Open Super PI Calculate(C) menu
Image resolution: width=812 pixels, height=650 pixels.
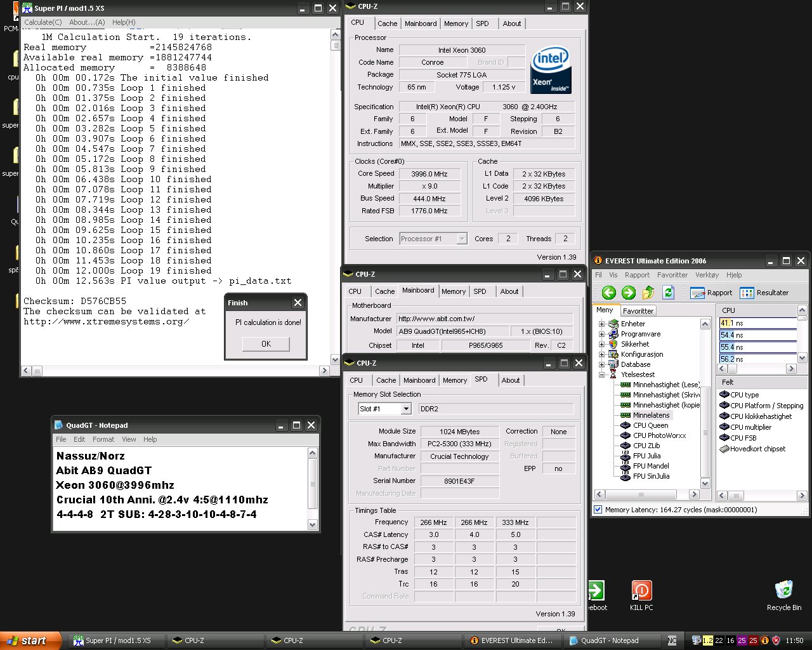(x=43, y=22)
